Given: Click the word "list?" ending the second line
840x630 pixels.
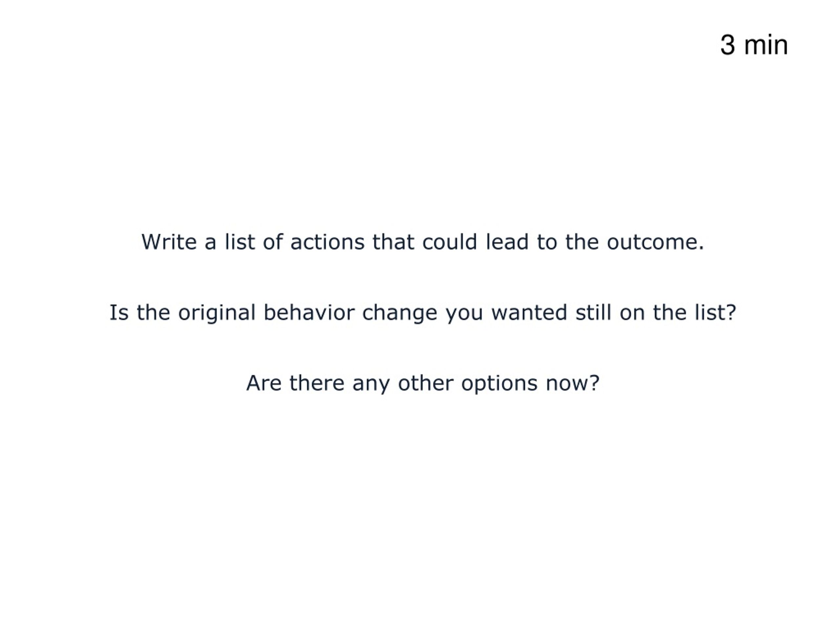Looking at the screenshot, I should (715, 312).
